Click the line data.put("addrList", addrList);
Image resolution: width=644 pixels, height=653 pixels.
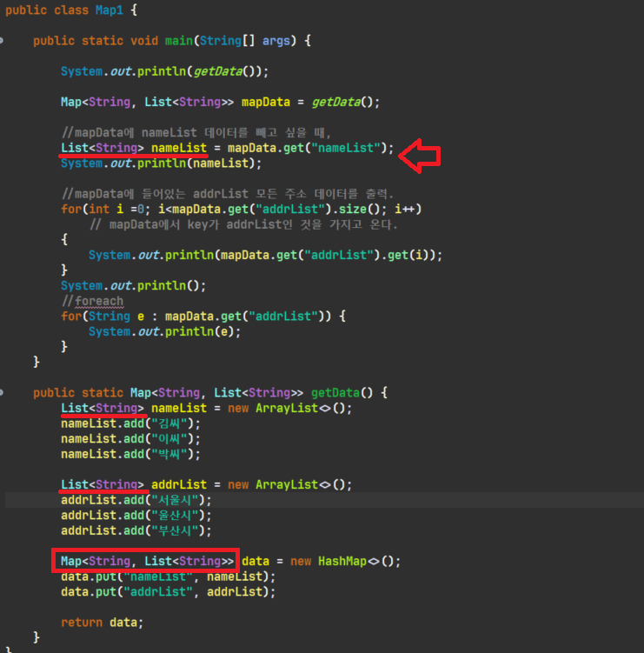pyautogui.click(x=169, y=592)
